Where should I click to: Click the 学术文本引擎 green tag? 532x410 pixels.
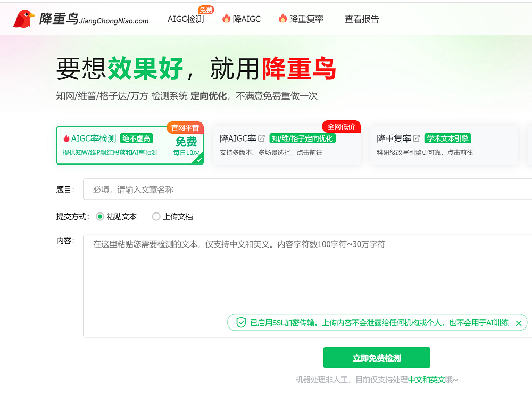(448, 138)
